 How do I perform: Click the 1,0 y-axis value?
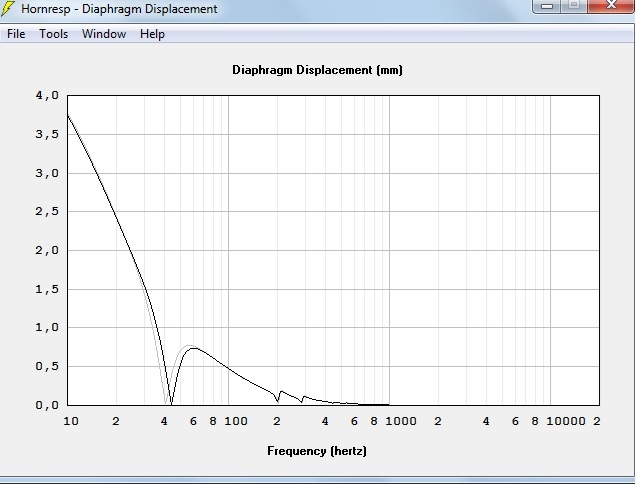coord(47,327)
